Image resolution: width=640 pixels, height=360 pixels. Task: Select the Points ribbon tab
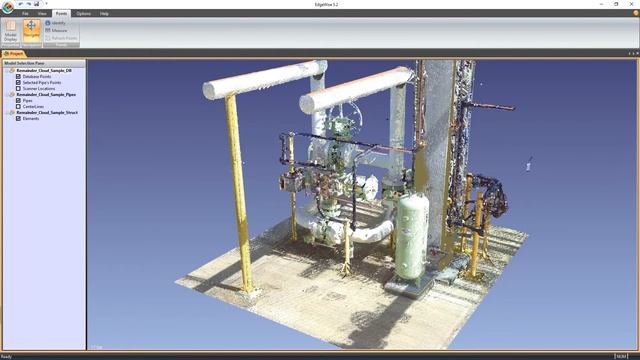61,13
